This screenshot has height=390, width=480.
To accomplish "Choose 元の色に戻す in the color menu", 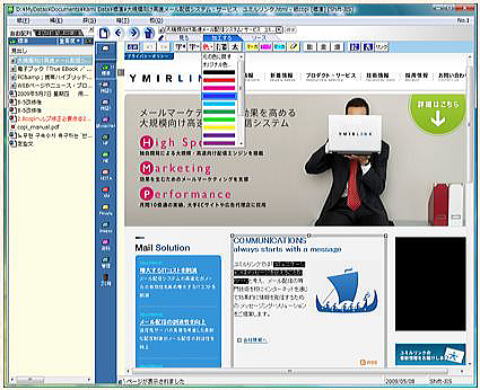I will (x=217, y=57).
